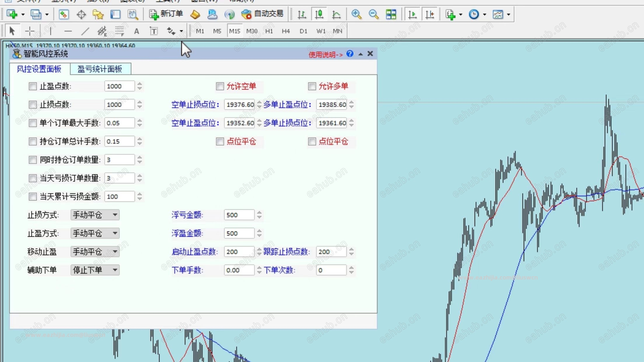644x362 pixels.
Task: Open the blue help question icon
Action: point(350,54)
